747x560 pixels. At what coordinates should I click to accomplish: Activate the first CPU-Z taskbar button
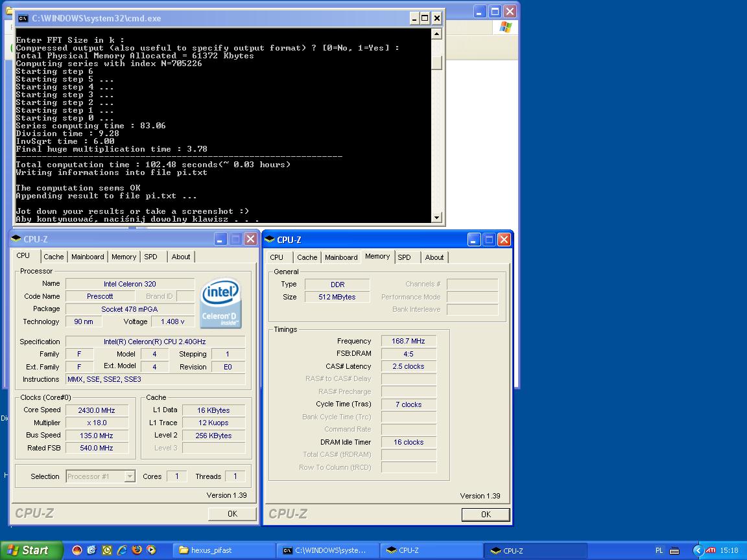pyautogui.click(x=432, y=550)
